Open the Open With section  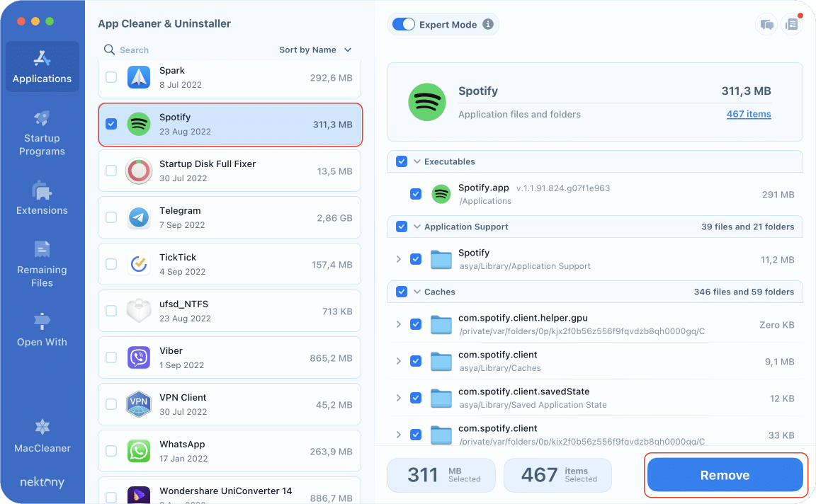click(x=42, y=330)
